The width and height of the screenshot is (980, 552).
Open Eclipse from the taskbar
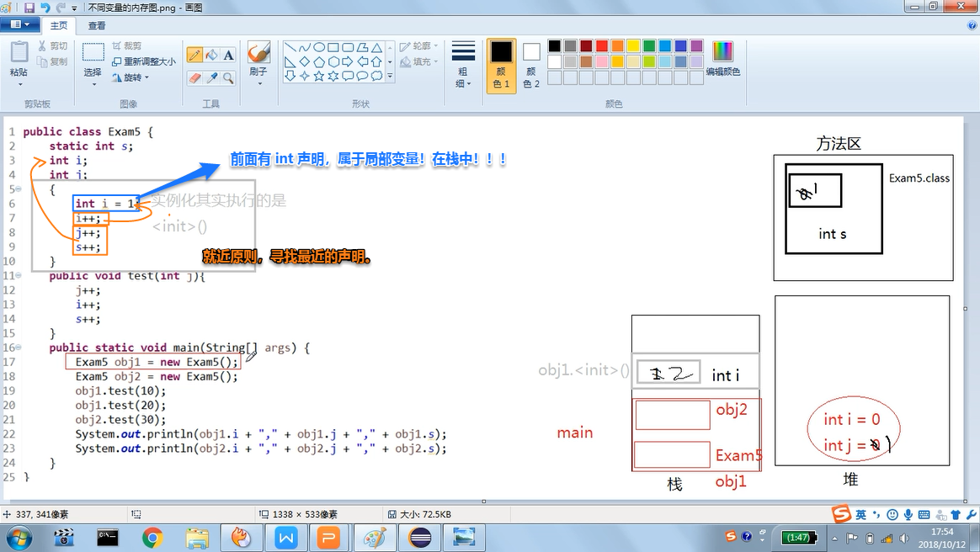pyautogui.click(x=419, y=537)
